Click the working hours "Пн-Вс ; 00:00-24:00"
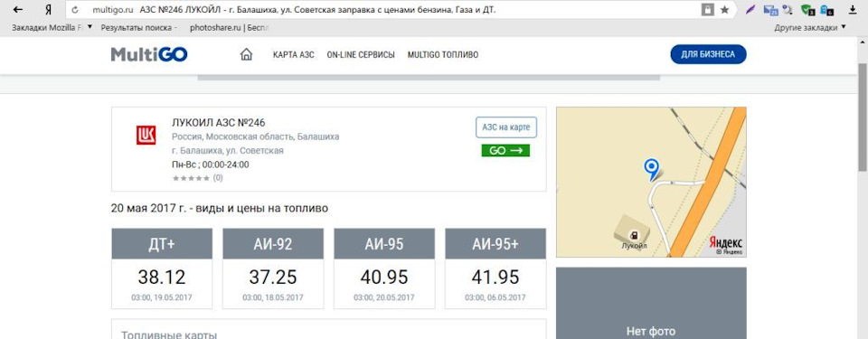This screenshot has width=868, height=339. point(211,165)
